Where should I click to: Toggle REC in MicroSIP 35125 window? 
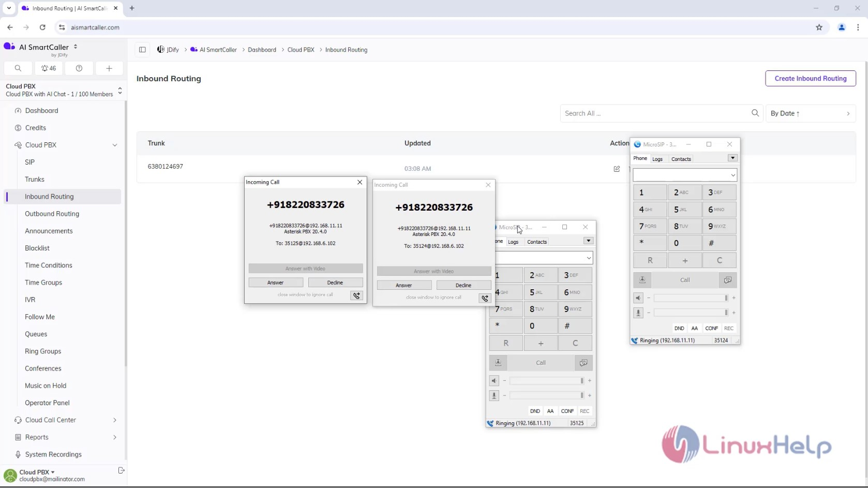585,411
